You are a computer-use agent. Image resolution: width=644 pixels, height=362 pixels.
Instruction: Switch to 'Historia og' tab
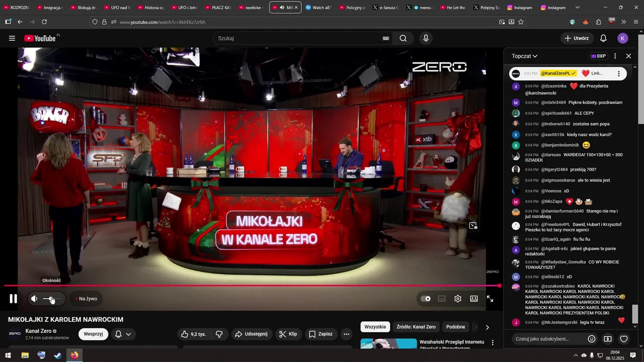(x=150, y=8)
